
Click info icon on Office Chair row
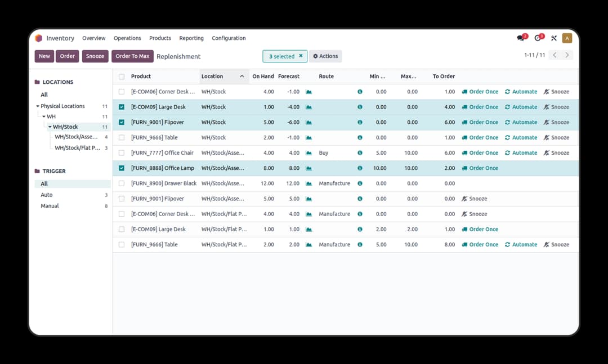point(360,153)
